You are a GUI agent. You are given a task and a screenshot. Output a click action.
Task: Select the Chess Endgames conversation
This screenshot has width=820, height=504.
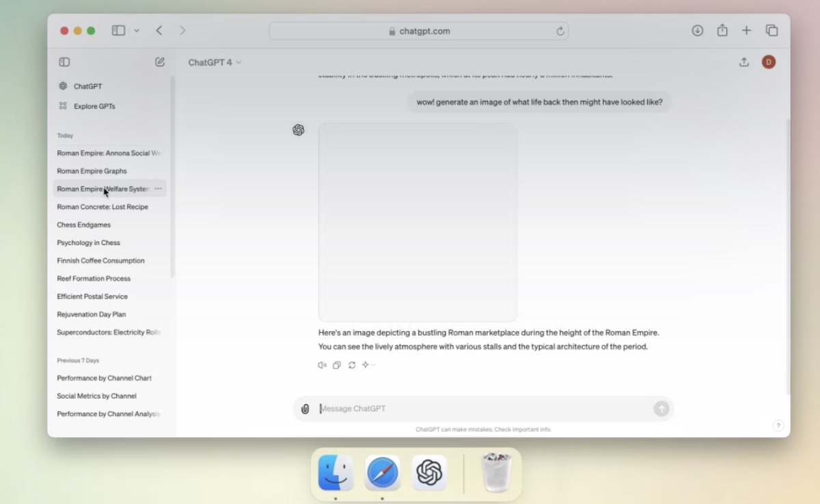click(x=83, y=224)
